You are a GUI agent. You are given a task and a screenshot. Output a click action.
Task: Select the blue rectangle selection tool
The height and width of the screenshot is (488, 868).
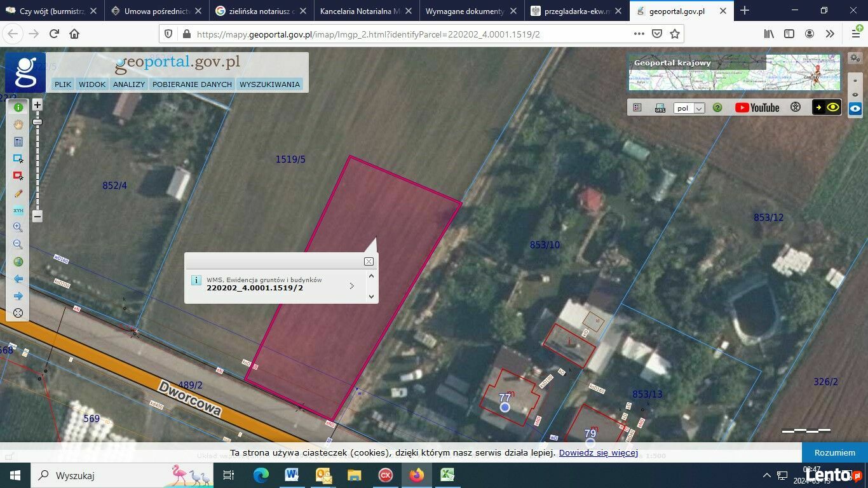pos(18,159)
